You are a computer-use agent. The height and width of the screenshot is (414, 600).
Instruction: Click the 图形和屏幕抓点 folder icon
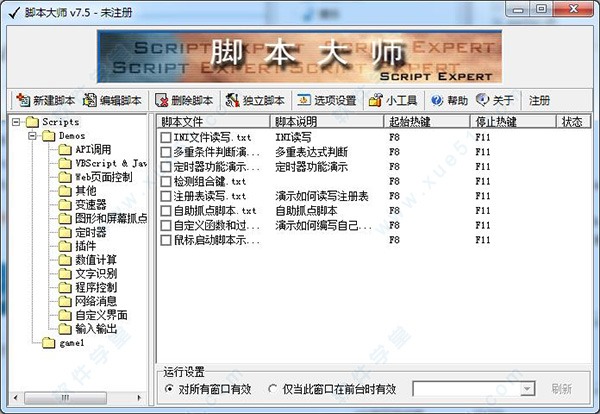click(x=65, y=218)
